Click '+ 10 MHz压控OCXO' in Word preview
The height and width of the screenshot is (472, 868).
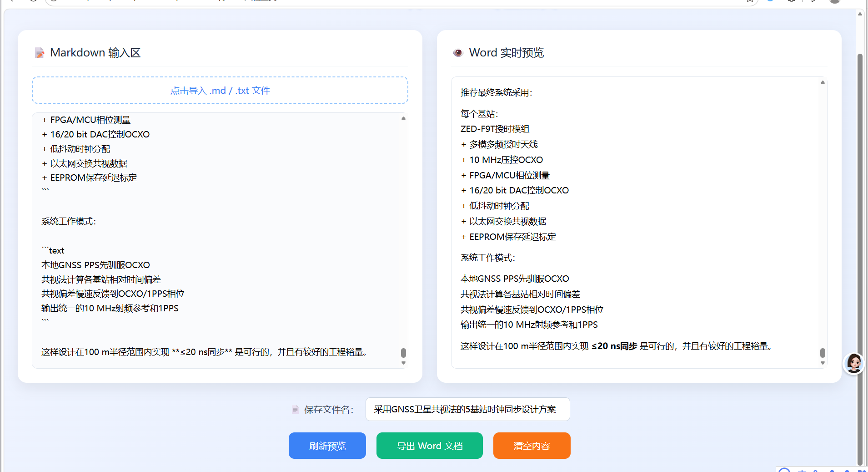[x=502, y=160]
